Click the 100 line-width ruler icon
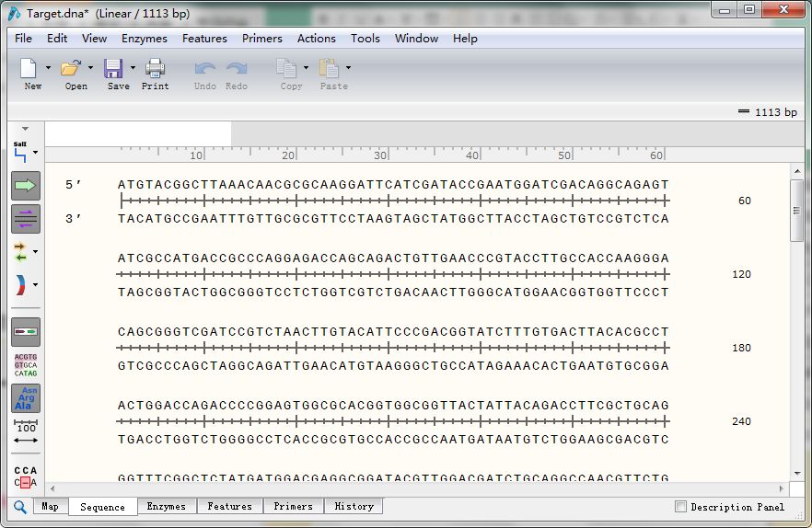Image resolution: width=812 pixels, height=528 pixels. pyautogui.click(x=26, y=433)
